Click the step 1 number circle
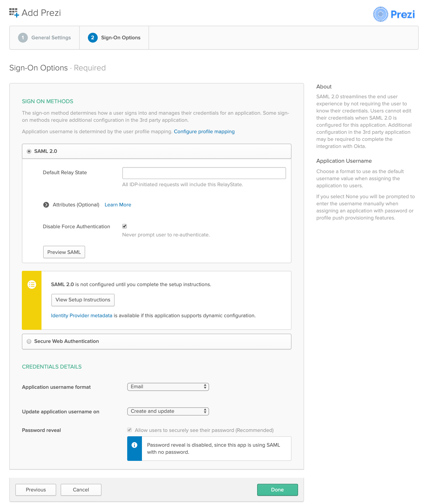This screenshot has width=422, height=504. [x=23, y=38]
